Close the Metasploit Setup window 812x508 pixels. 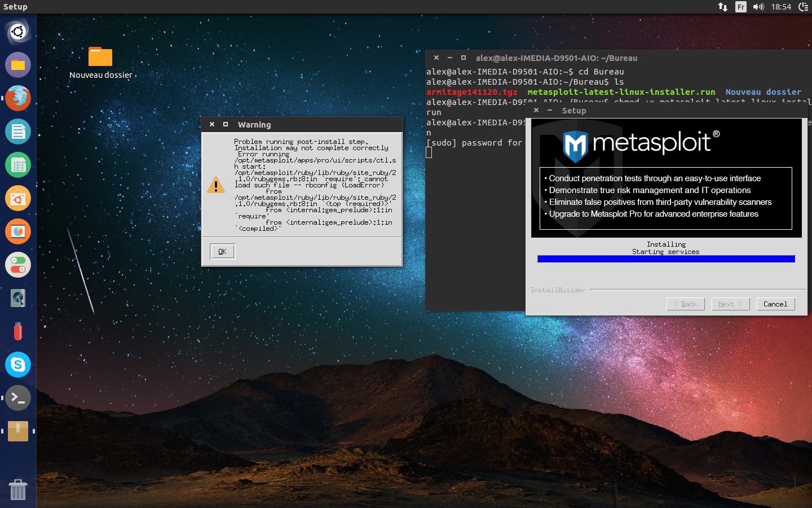tap(536, 111)
